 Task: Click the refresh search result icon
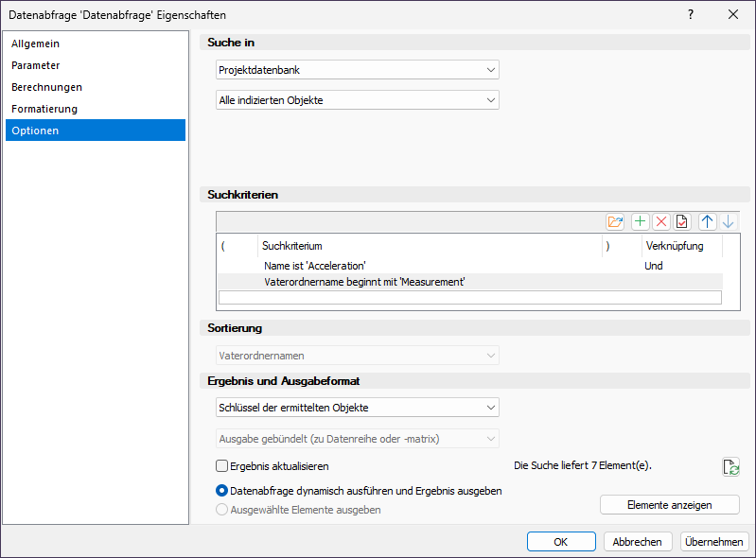coord(730,466)
